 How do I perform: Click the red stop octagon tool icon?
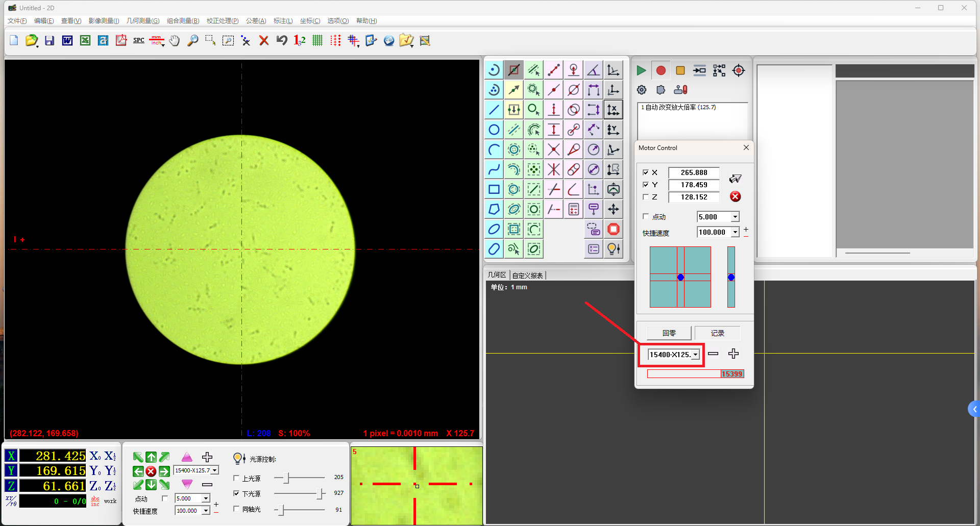click(x=614, y=229)
